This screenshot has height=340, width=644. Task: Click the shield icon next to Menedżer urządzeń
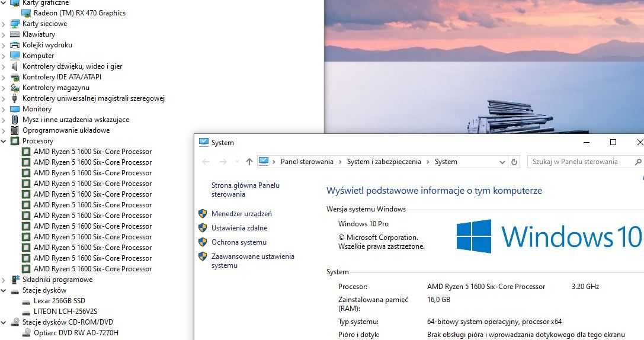click(x=203, y=213)
